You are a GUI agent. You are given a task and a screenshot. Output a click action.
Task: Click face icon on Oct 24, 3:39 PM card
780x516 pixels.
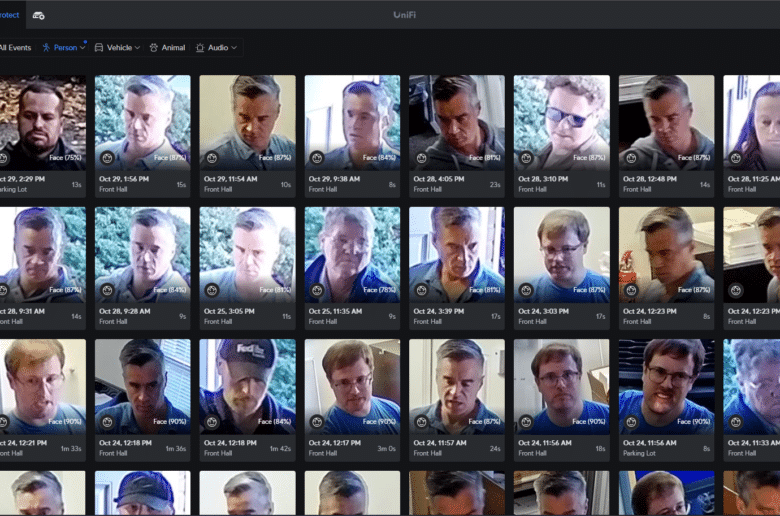click(x=421, y=290)
